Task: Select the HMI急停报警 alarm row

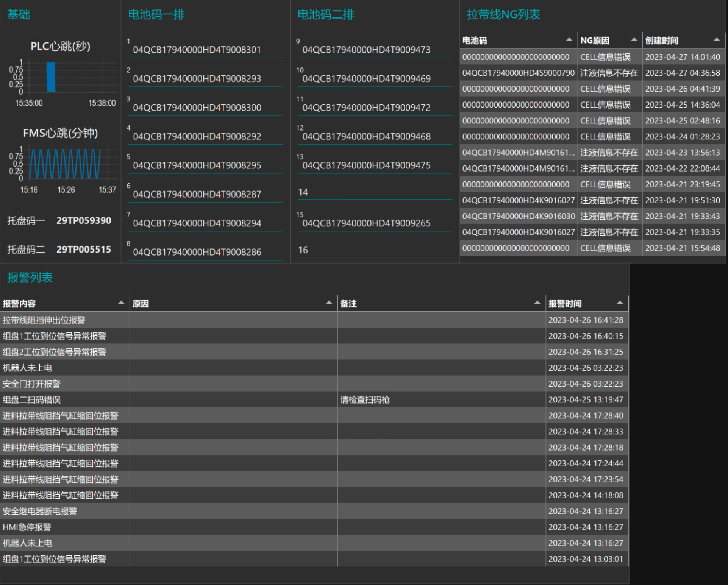Action: [x=27, y=527]
